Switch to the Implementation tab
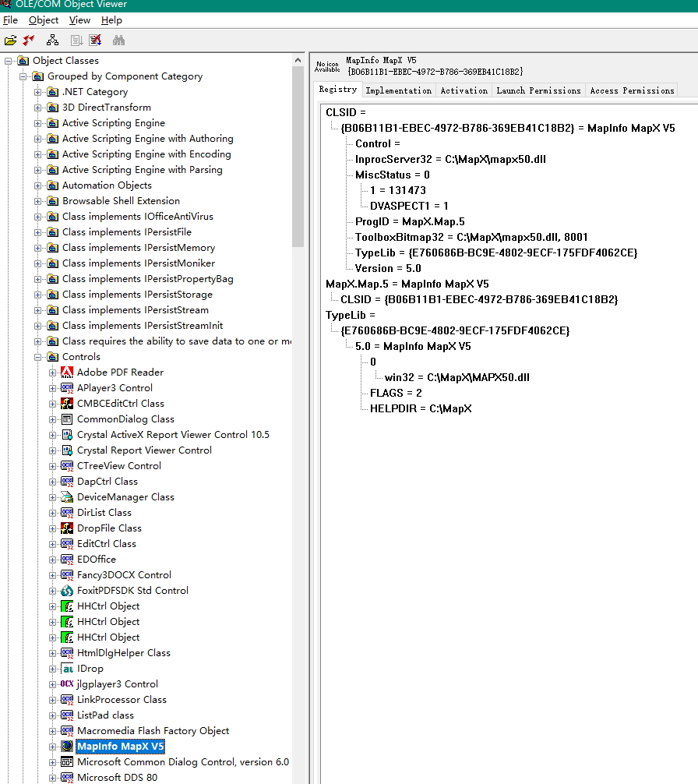 tap(399, 90)
